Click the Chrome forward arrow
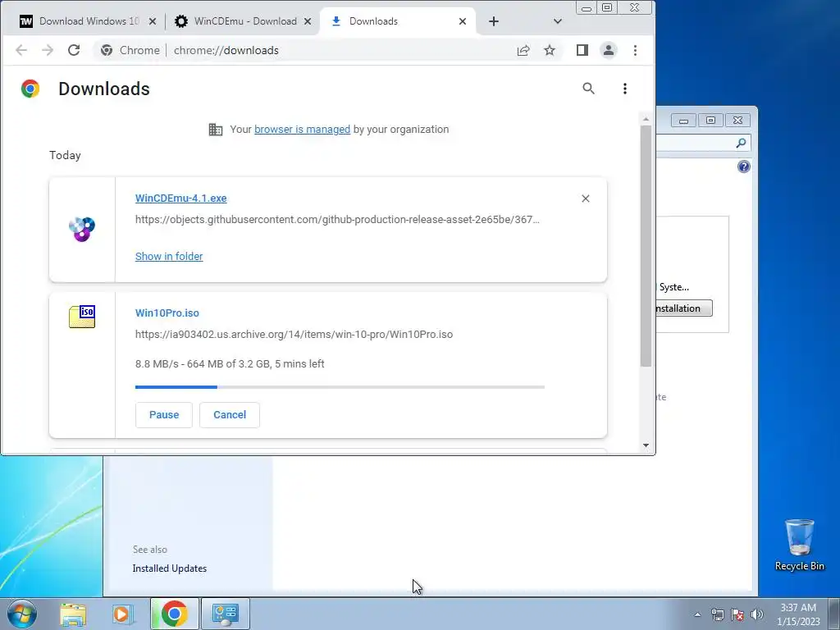This screenshot has height=630, width=840. click(x=48, y=50)
